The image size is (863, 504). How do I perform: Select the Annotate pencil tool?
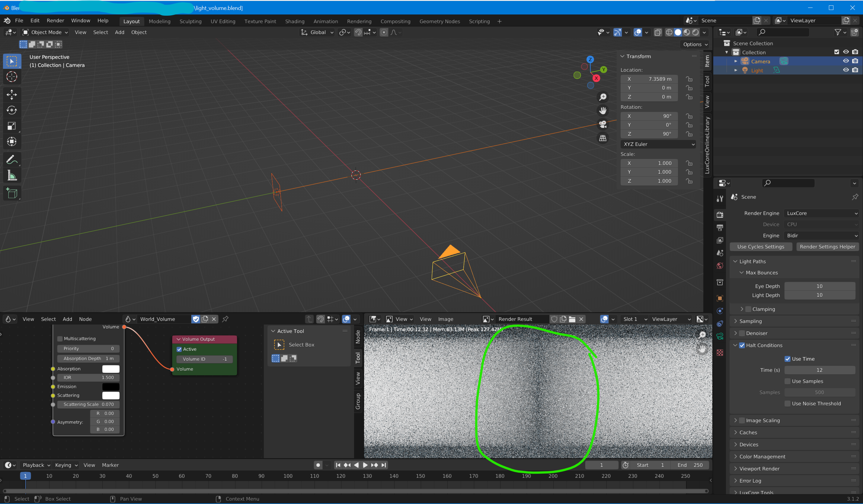pyautogui.click(x=12, y=160)
